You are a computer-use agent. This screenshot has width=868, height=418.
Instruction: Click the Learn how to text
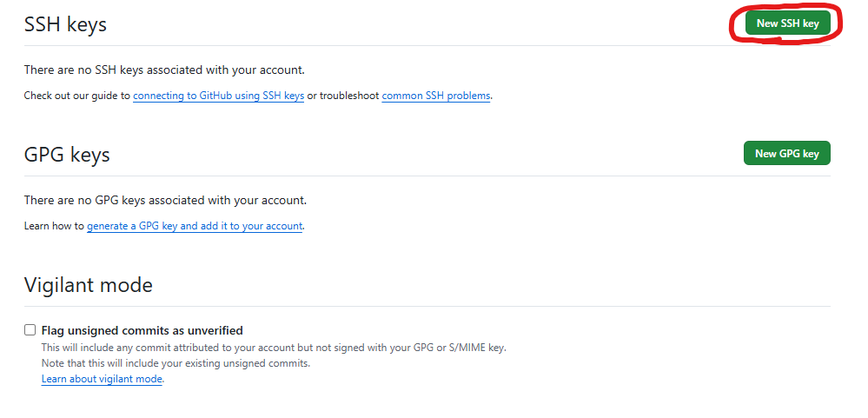point(54,226)
